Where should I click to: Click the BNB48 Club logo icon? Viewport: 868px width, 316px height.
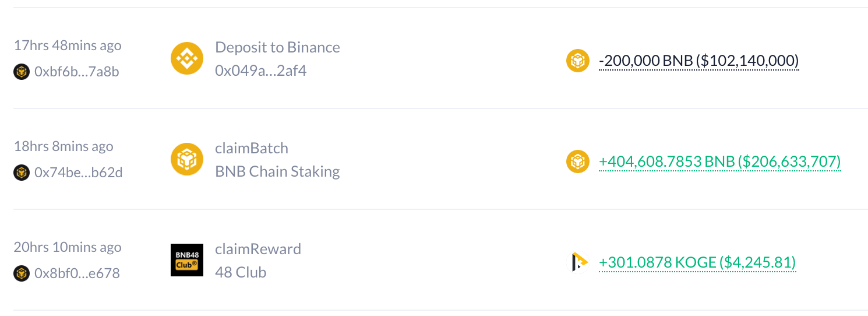pyautogui.click(x=186, y=260)
